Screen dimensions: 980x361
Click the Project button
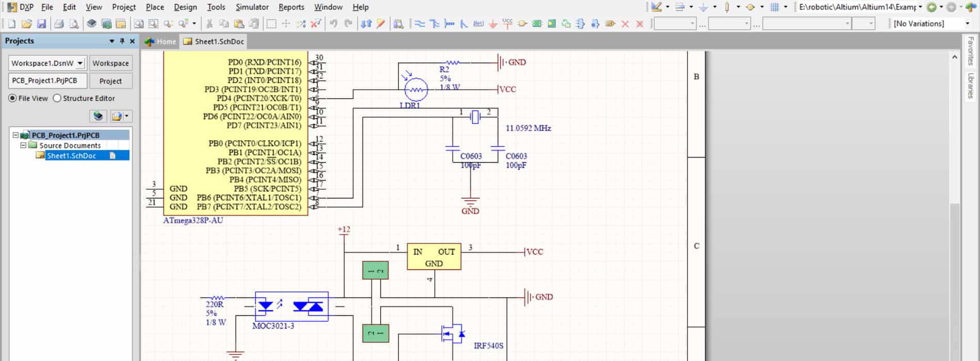pyautogui.click(x=110, y=81)
